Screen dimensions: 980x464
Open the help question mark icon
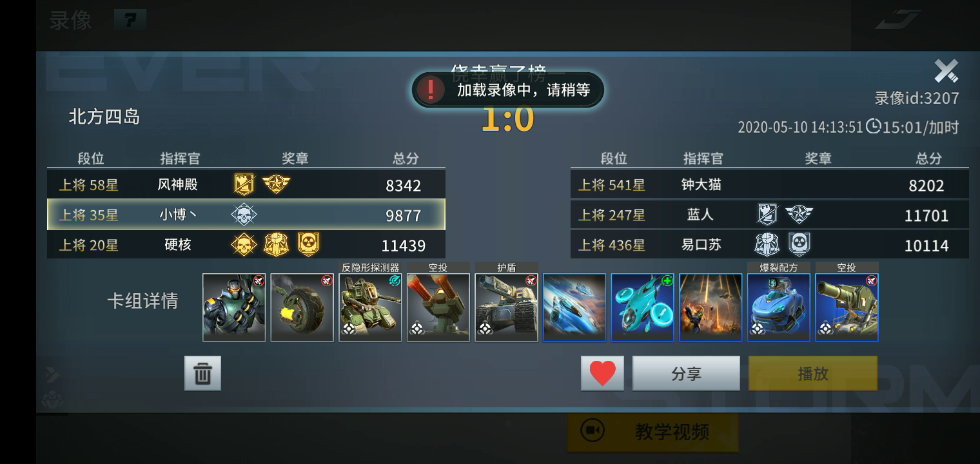click(x=130, y=20)
